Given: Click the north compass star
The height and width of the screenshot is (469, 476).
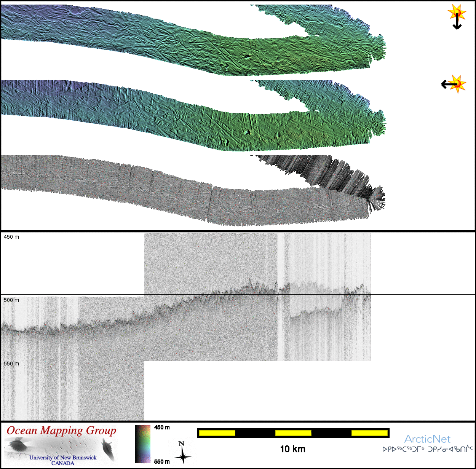Looking at the screenshot, I should point(182,452).
